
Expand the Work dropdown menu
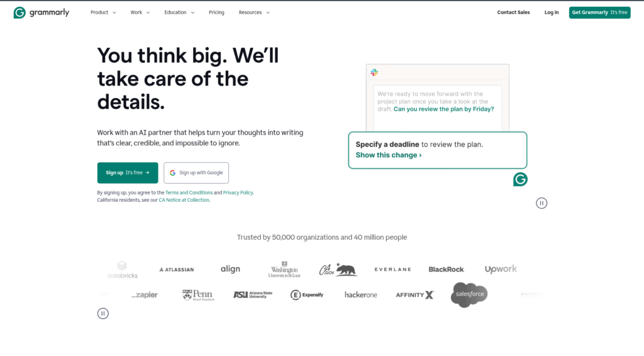click(140, 13)
